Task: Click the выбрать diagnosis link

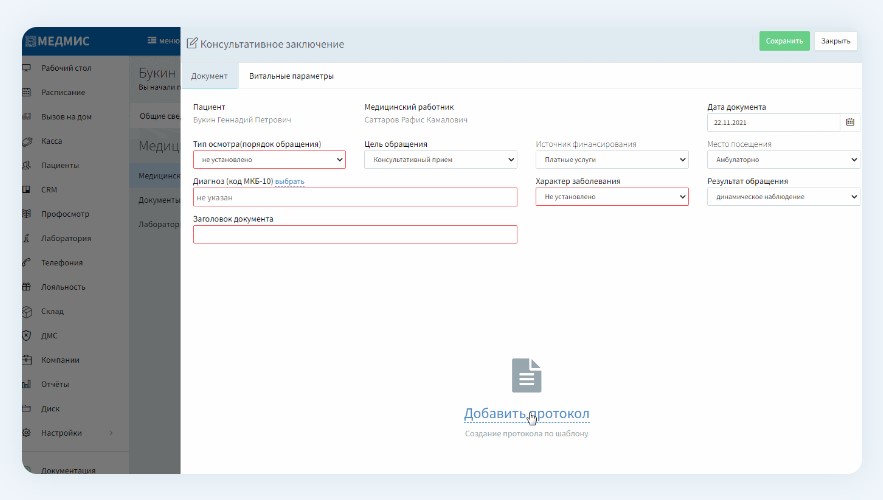Action: pyautogui.click(x=289, y=181)
